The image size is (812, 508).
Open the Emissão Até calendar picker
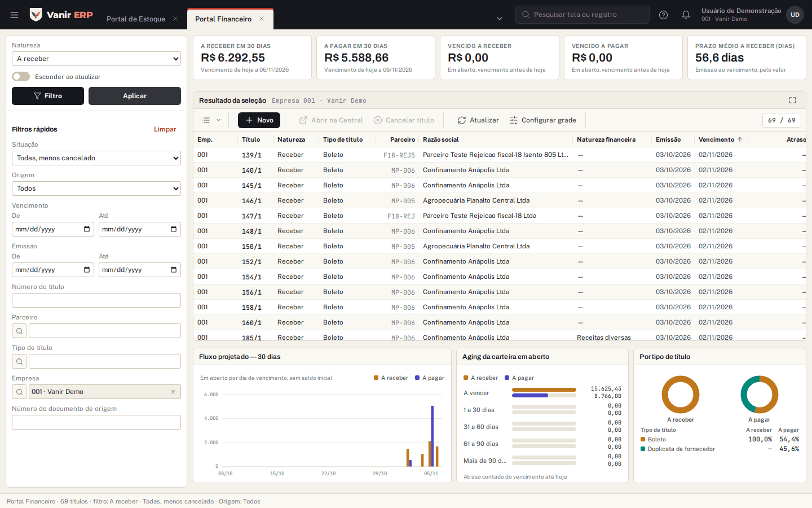pos(174,270)
